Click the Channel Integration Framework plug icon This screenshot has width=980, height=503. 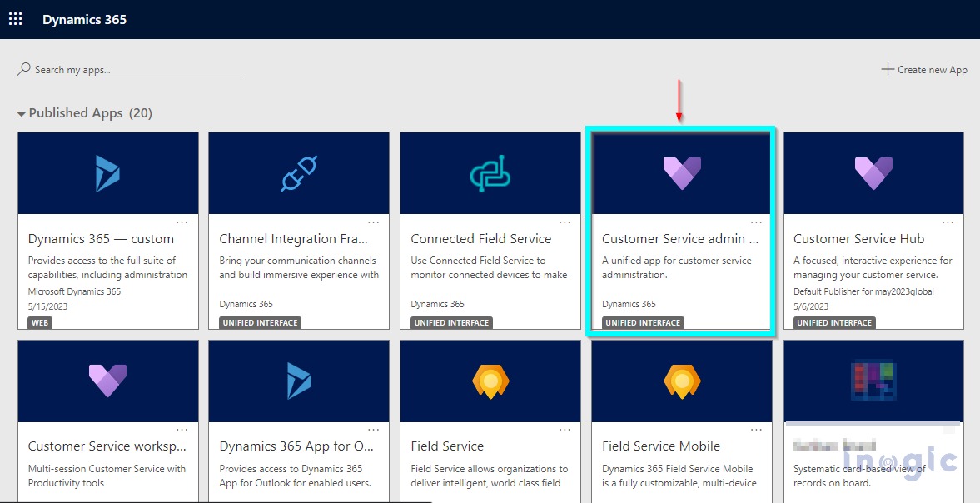coord(299,173)
